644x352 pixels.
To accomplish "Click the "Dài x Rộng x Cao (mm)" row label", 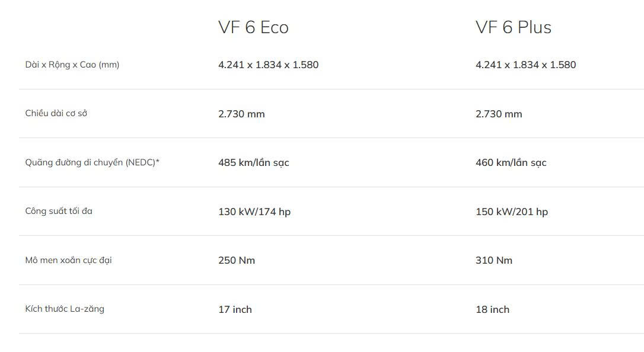I will point(72,65).
